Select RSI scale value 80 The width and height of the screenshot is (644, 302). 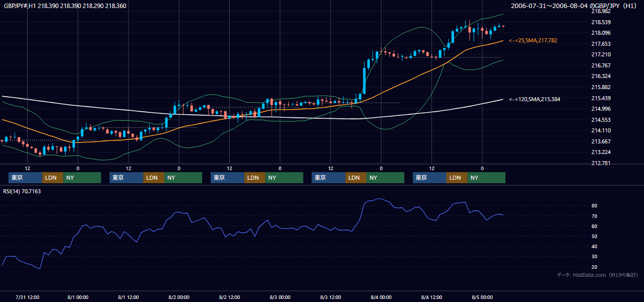click(594, 206)
